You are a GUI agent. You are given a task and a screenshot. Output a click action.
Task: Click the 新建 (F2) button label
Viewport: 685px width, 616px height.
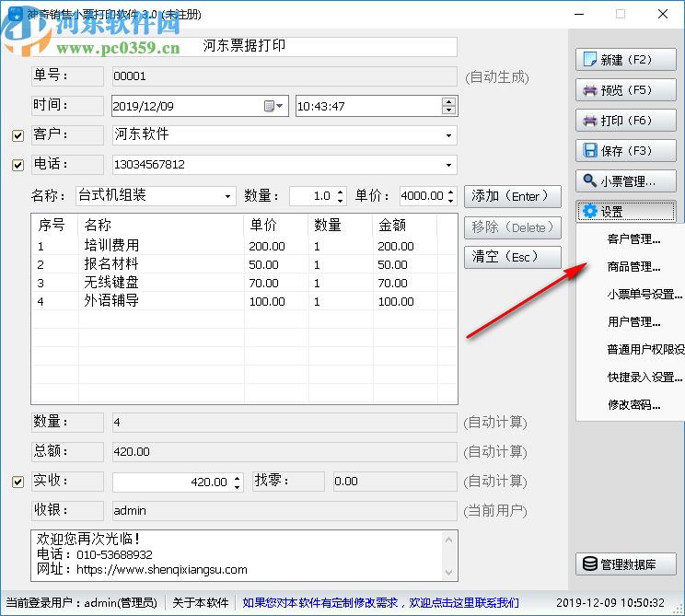626,60
